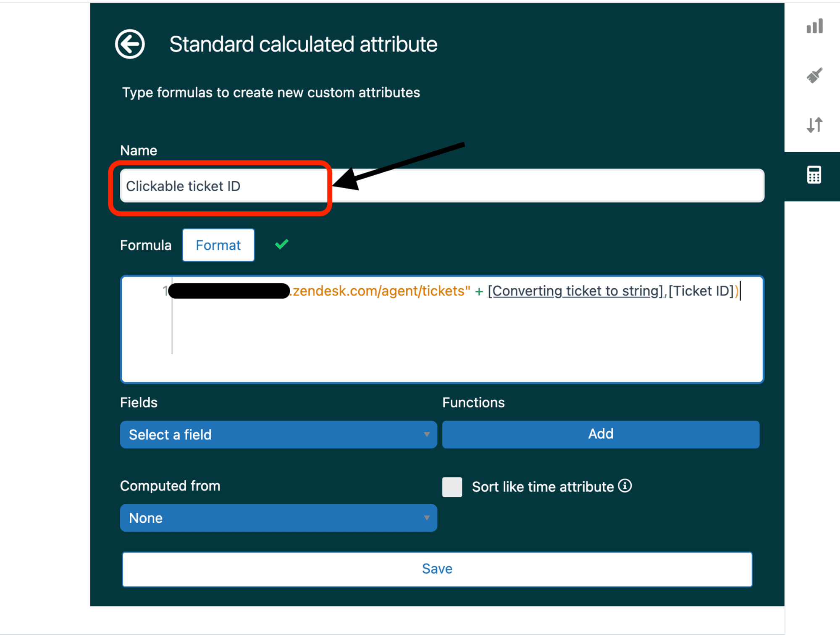840x635 pixels.
Task: Click the Standard calculated attribute heading
Action: [x=303, y=44]
